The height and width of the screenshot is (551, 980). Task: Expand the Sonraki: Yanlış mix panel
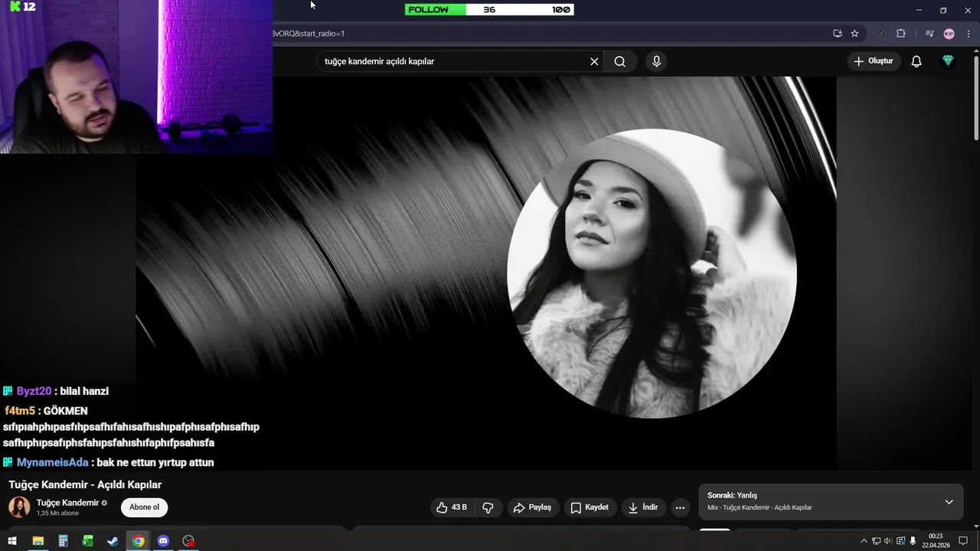(949, 502)
